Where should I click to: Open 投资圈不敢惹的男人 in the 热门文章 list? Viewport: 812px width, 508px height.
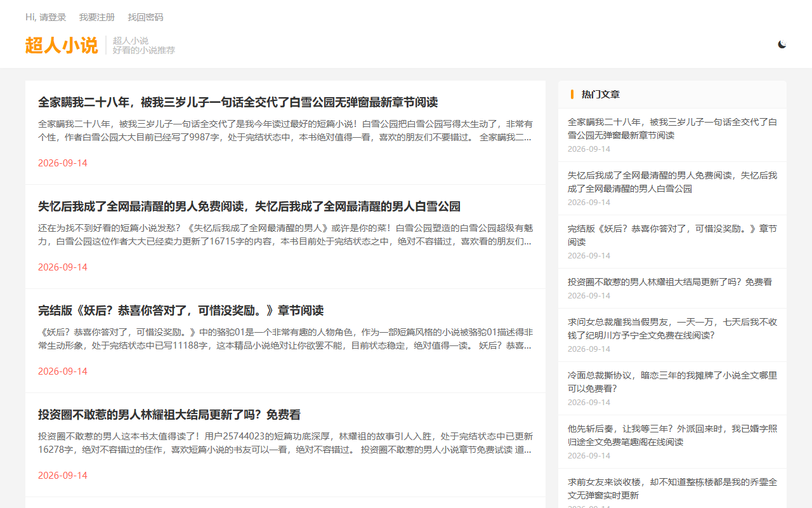pyautogui.click(x=670, y=282)
